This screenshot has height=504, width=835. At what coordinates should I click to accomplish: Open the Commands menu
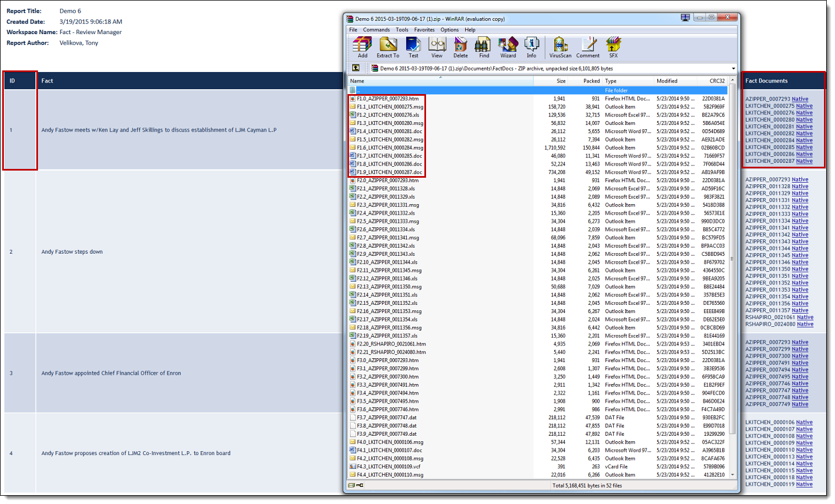coord(376,30)
